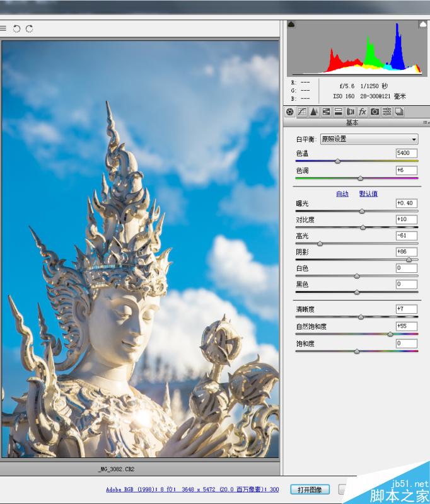Toggle highlight clipping warning on histogram
Screen dimensions: 430x504
click(422, 25)
